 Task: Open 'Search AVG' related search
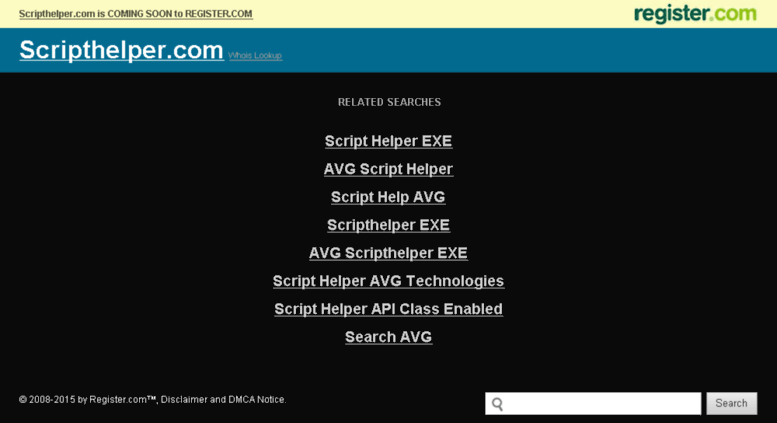(388, 337)
